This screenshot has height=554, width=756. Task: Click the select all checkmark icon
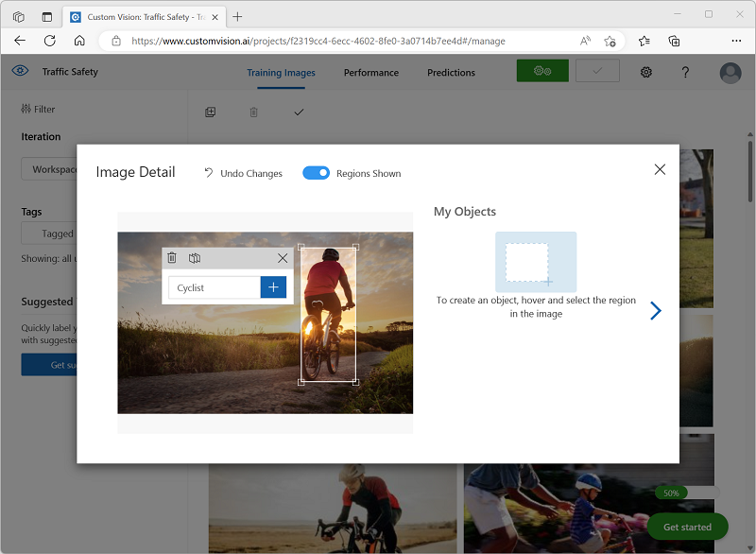point(299,113)
